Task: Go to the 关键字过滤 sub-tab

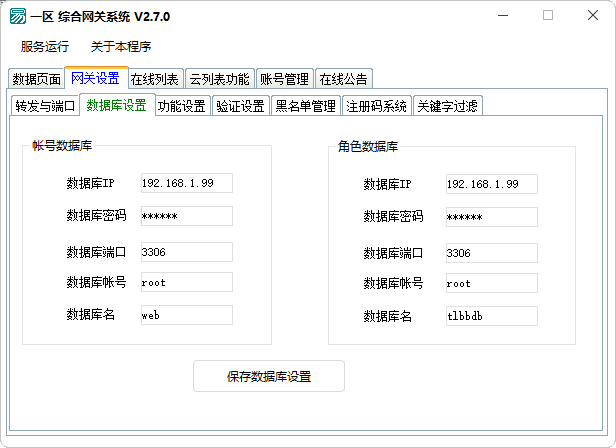Action: click(x=448, y=106)
